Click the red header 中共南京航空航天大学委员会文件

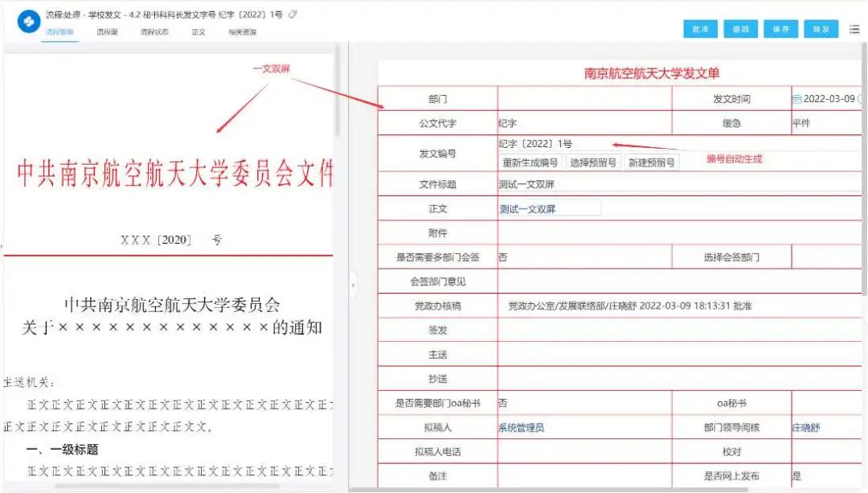175,173
